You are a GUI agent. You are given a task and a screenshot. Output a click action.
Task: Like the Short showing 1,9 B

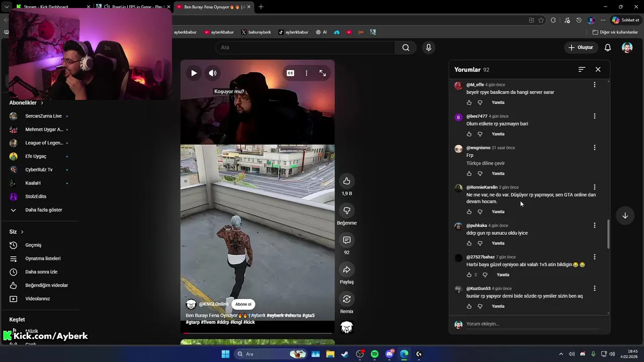click(347, 181)
